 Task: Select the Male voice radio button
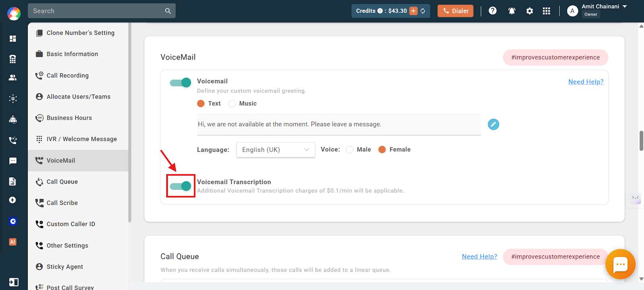pyautogui.click(x=350, y=149)
